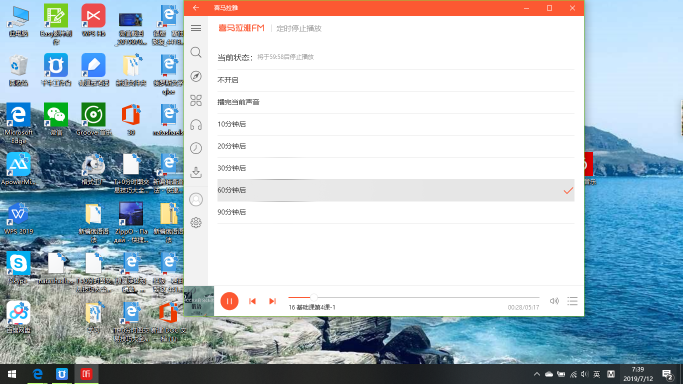The width and height of the screenshot is (683, 384).
Task: Open the WPS 2019 desktop shortcut
Action: point(18,219)
